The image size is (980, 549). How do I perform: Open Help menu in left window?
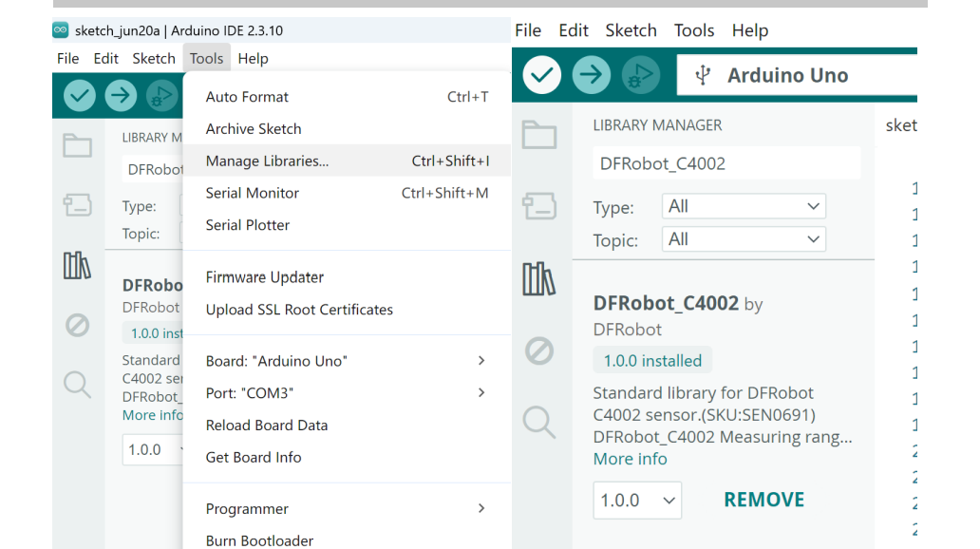point(254,59)
